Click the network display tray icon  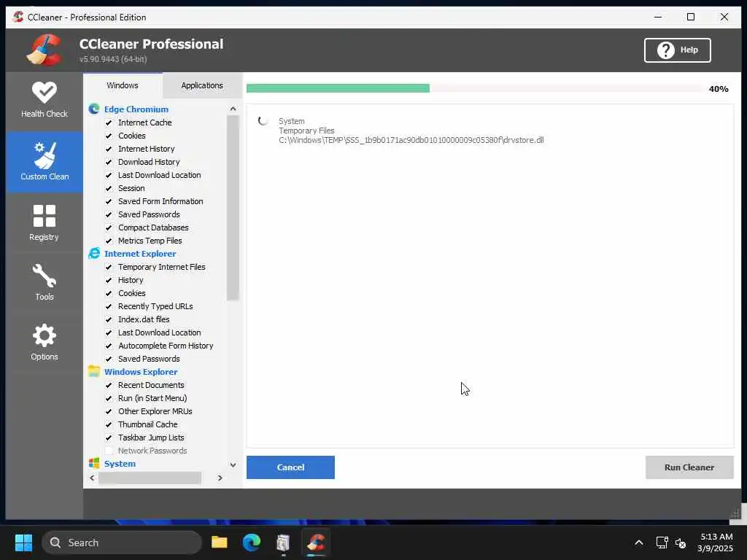pyautogui.click(x=662, y=542)
